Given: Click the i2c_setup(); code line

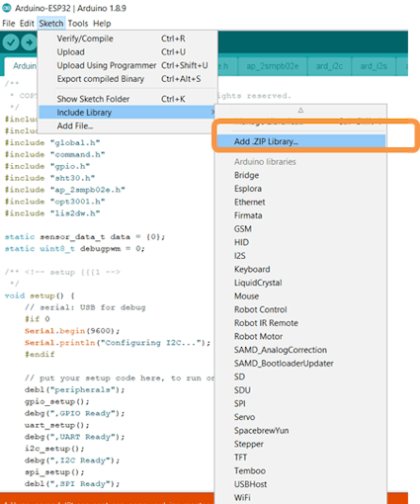Looking at the screenshot, I should point(54,449).
